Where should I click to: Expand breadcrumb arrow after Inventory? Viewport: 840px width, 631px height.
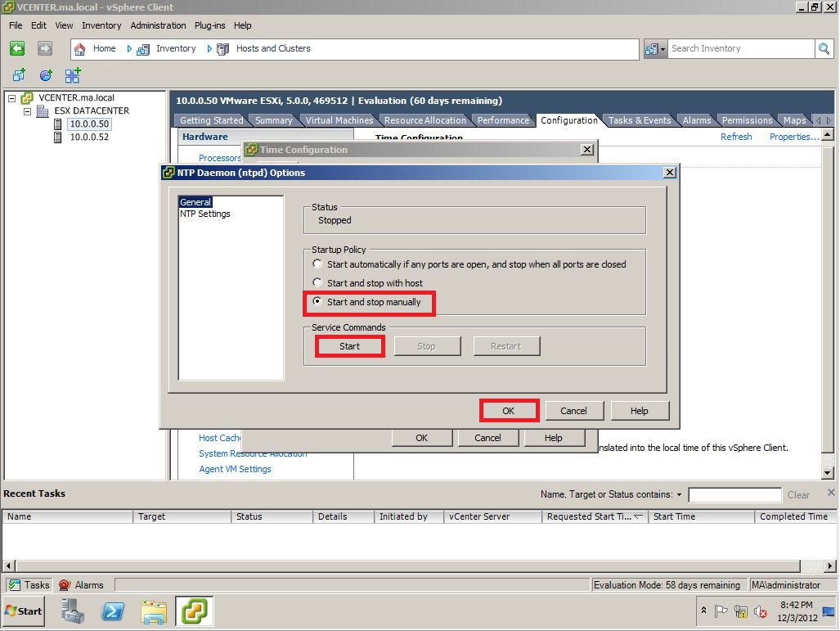coord(209,49)
